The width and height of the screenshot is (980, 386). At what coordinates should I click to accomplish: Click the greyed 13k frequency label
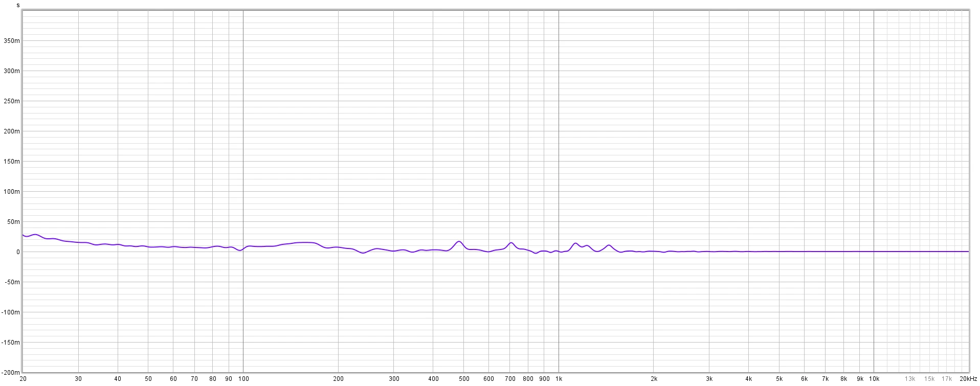point(910,379)
